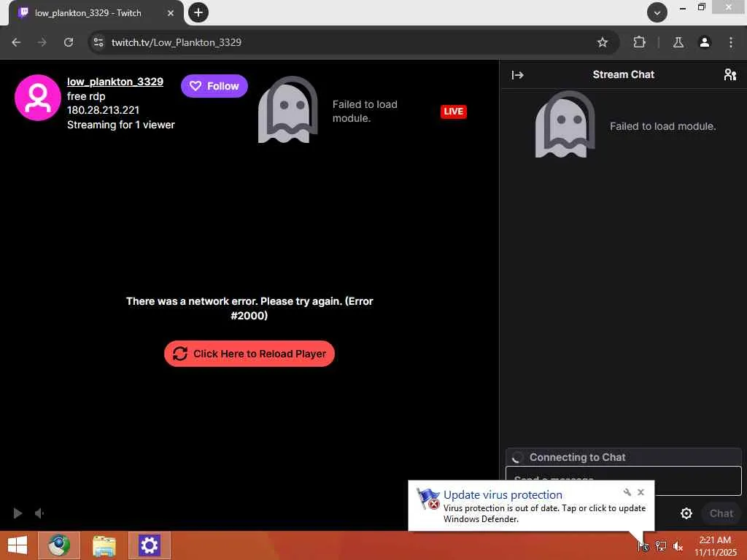Click the browser forward arrow
This screenshot has width=747, height=560.
(x=42, y=42)
